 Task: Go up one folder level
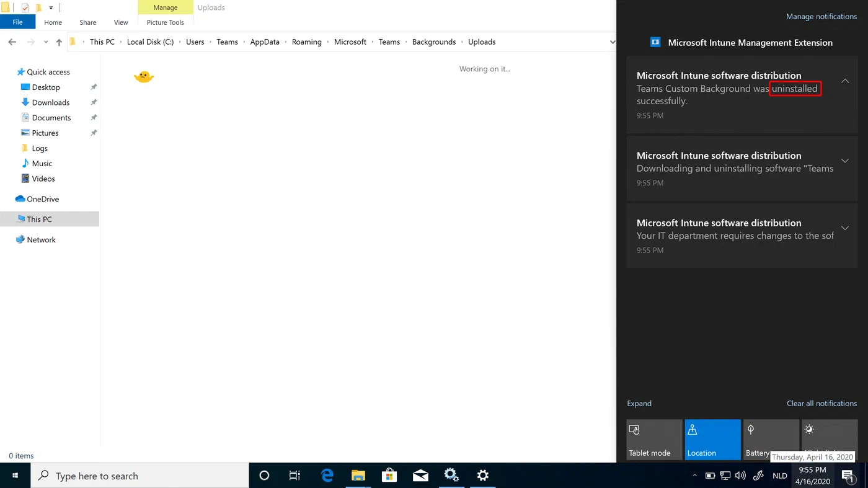59,42
